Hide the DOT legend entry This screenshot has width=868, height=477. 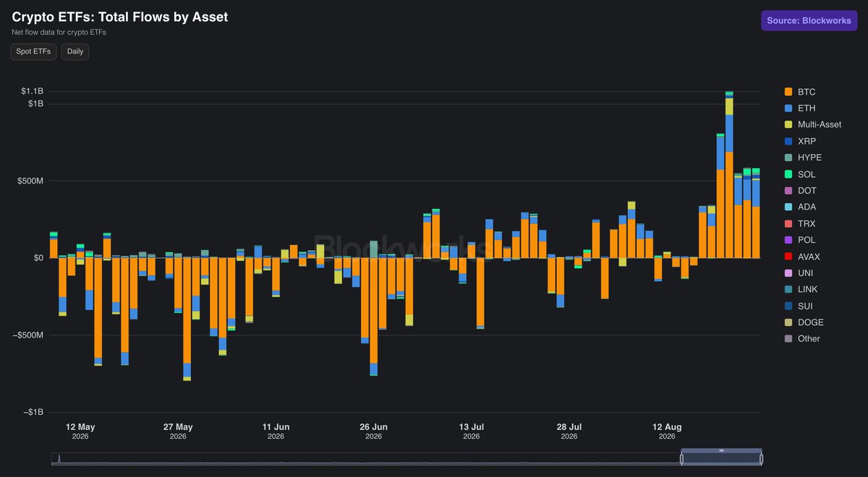(x=800, y=191)
